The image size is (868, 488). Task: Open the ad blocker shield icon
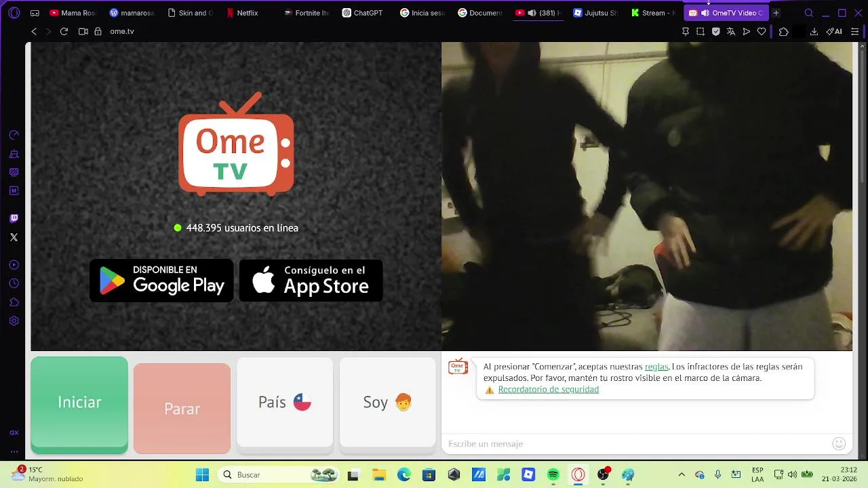(715, 31)
